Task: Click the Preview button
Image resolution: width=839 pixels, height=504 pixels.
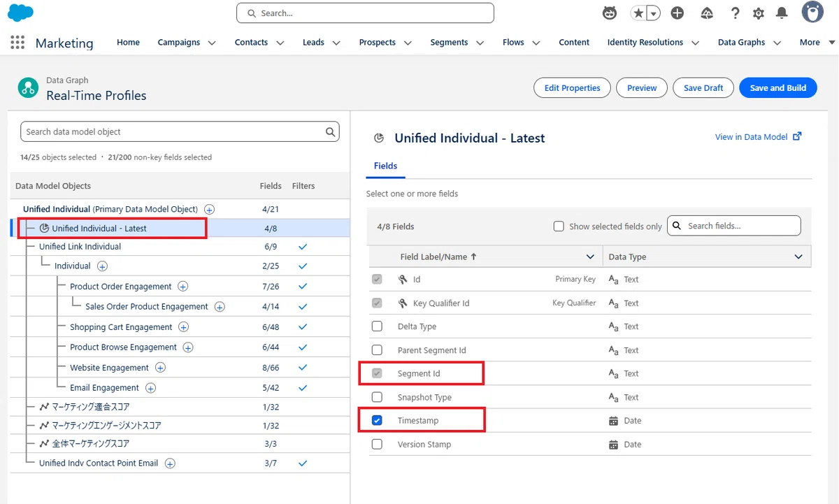Action: 642,87
